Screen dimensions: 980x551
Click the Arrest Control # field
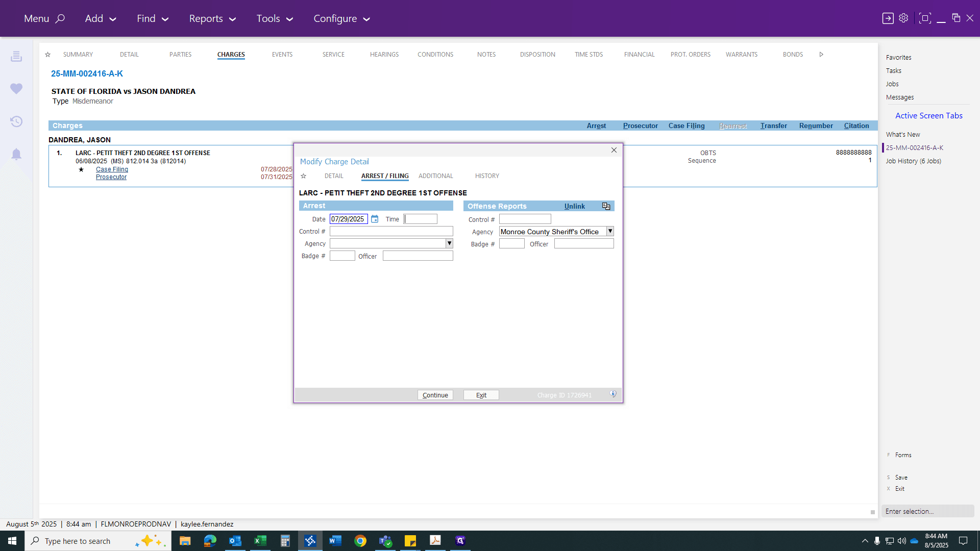point(391,231)
